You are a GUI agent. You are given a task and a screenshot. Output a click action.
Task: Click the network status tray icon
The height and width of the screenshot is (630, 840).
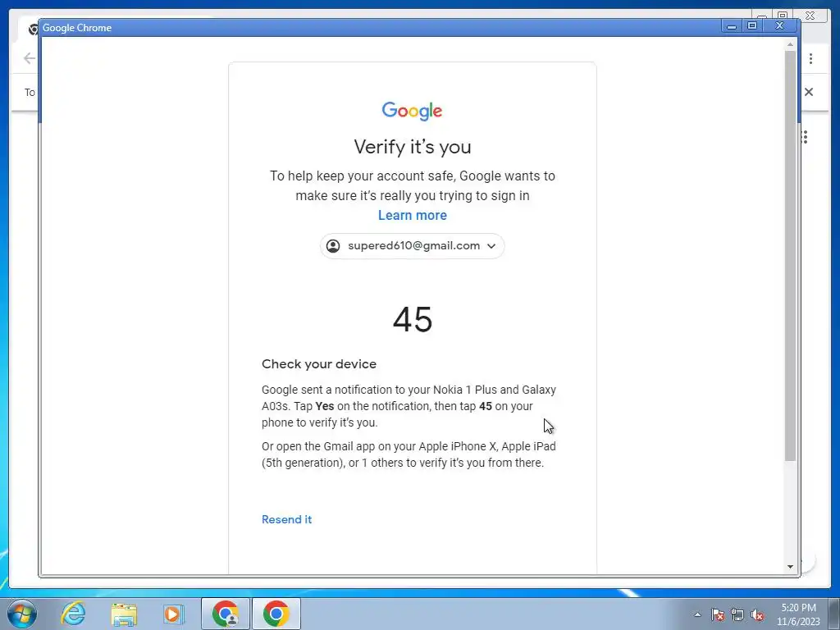pos(737,614)
